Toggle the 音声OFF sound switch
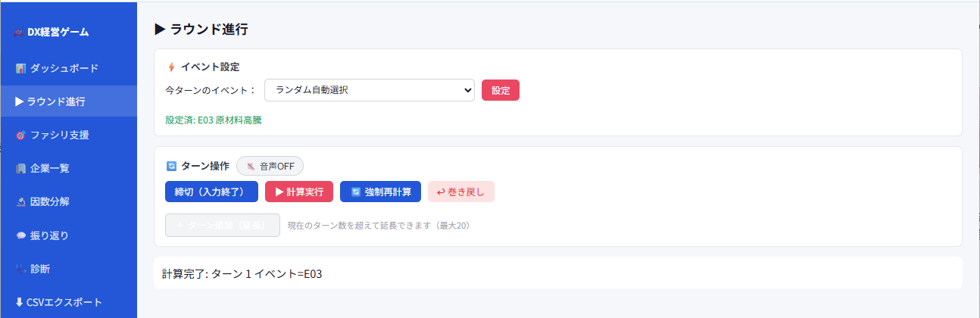 (270, 166)
